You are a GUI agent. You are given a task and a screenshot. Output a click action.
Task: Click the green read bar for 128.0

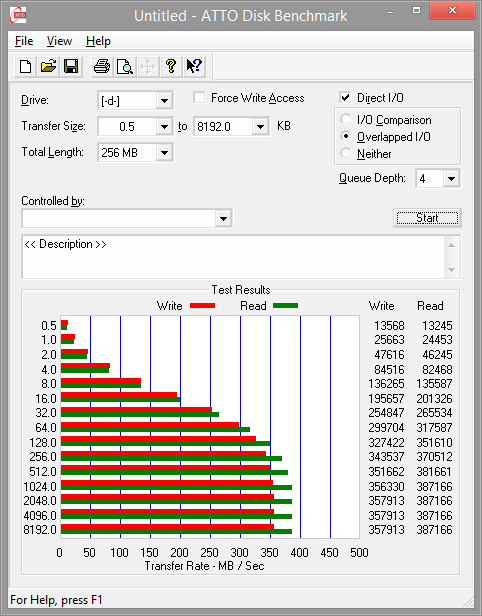pos(165,444)
